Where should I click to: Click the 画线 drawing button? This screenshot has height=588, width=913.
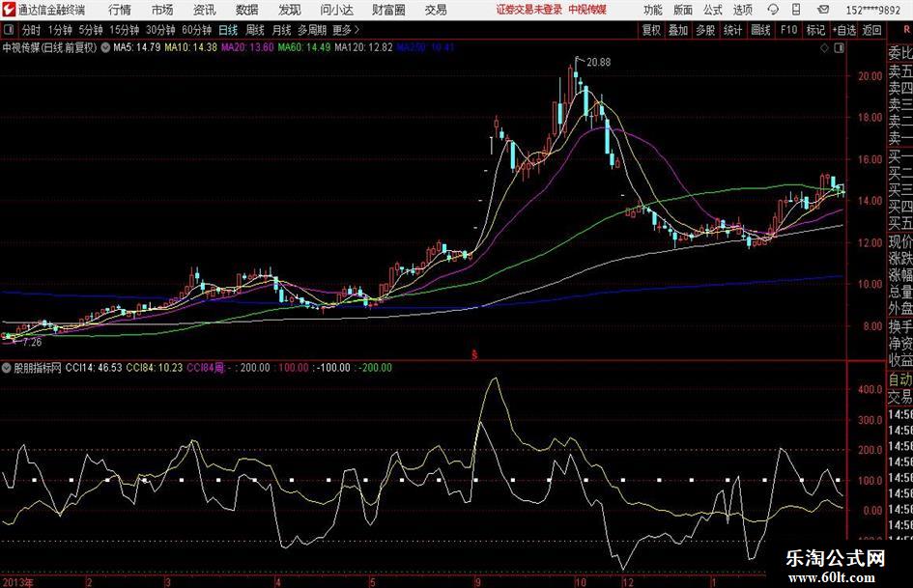tap(761, 30)
